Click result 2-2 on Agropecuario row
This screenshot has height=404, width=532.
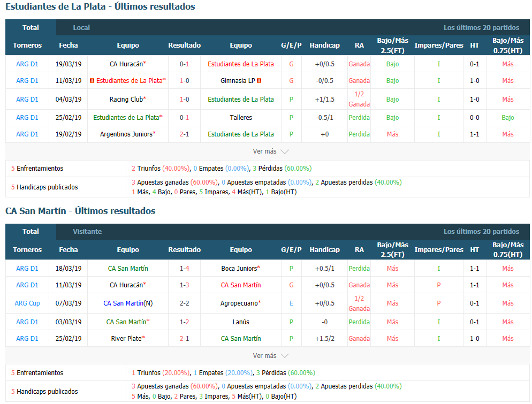coord(184,303)
